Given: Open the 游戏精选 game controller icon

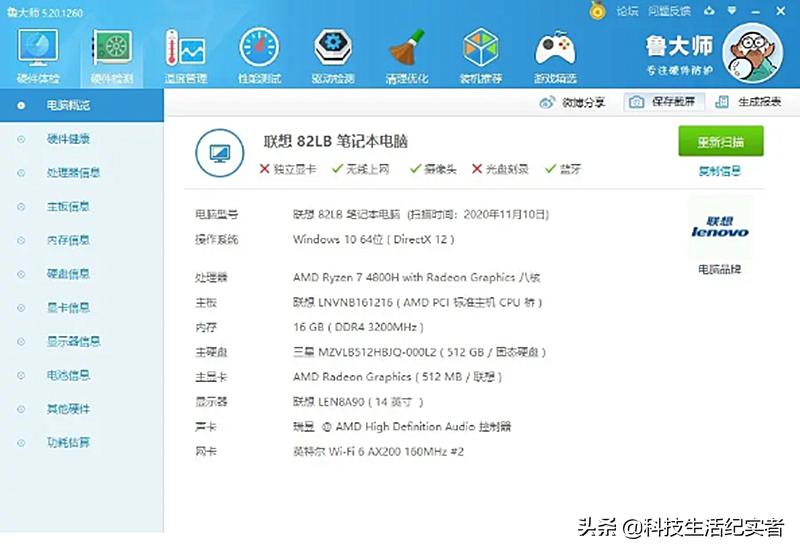Looking at the screenshot, I should pyautogui.click(x=555, y=49).
